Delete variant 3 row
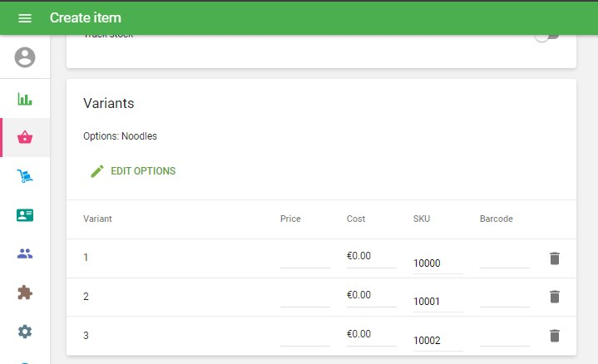The image size is (598, 364). coord(555,336)
